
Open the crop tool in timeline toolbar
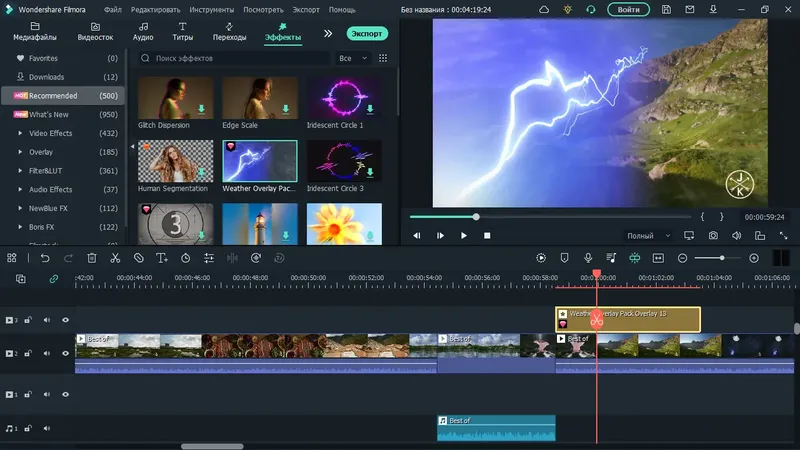(139, 258)
